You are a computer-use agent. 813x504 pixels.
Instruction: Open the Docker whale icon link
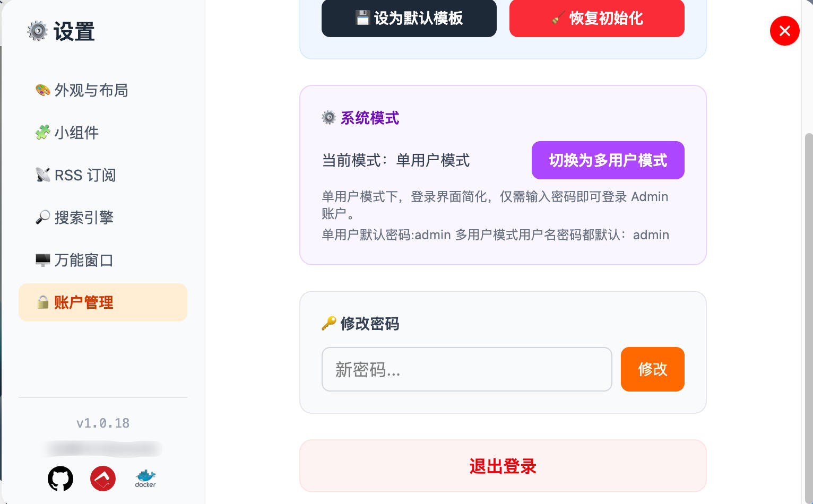(x=145, y=479)
